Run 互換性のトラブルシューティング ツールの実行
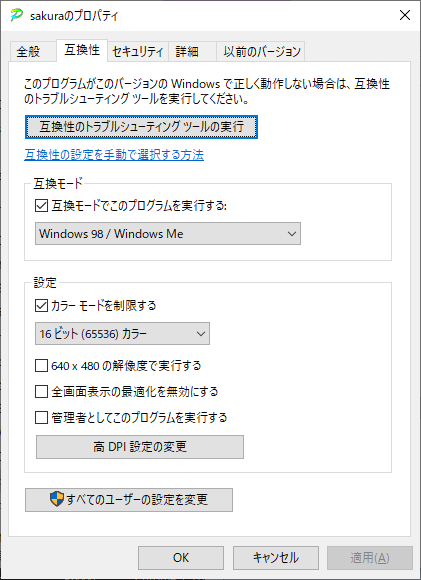This screenshot has width=421, height=580. [141, 127]
